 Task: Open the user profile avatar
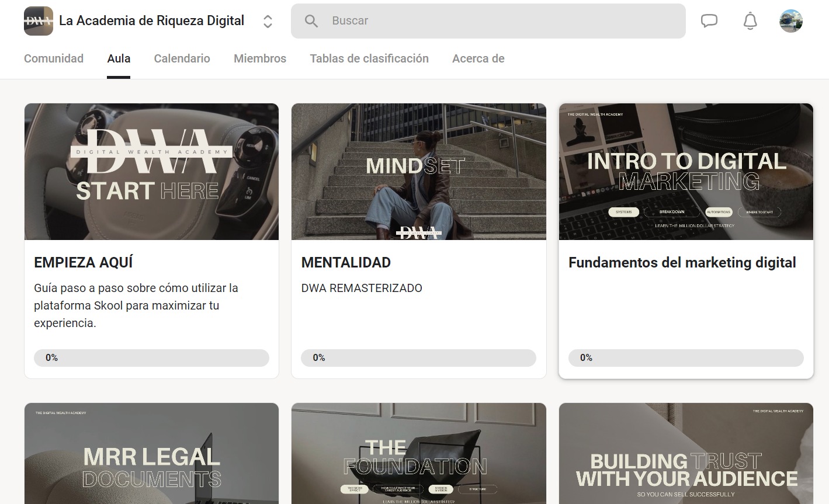791,21
